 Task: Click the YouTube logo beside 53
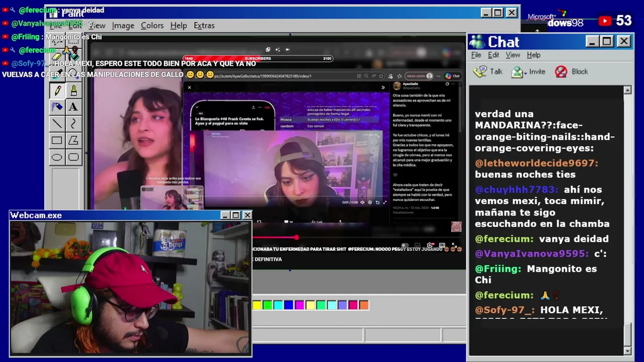pyautogui.click(x=605, y=21)
